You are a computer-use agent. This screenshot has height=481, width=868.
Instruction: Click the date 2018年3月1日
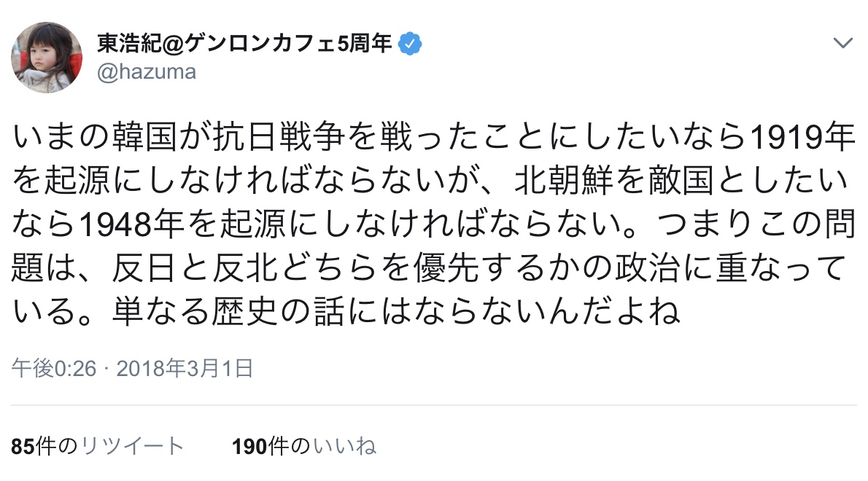[184, 369]
